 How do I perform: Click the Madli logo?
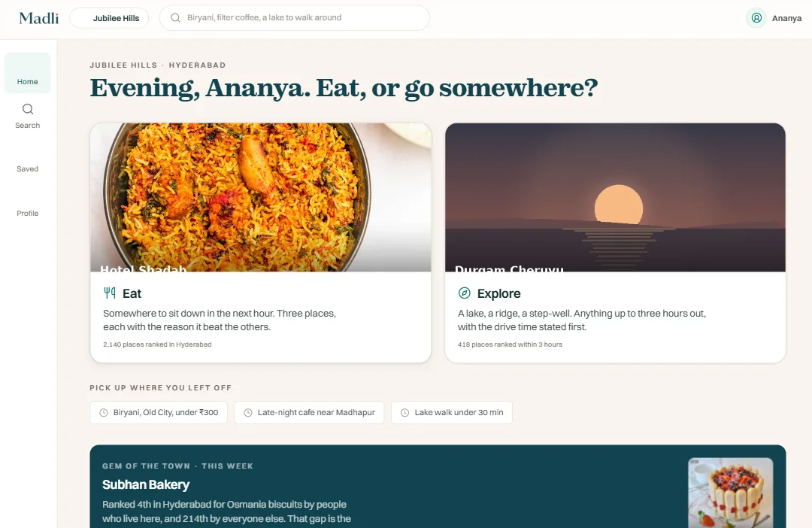click(39, 18)
